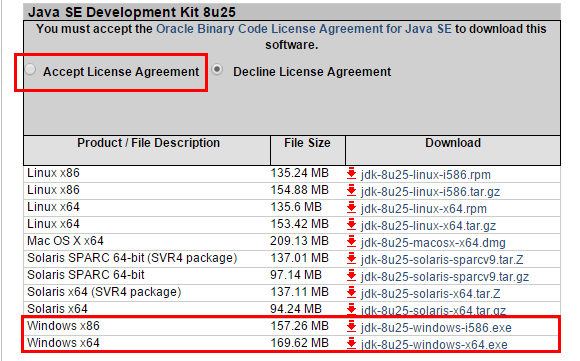Viewport: 580px width, 361px height.
Task: Download jdk-8u25-windows-x64.exe
Action: tap(434, 345)
